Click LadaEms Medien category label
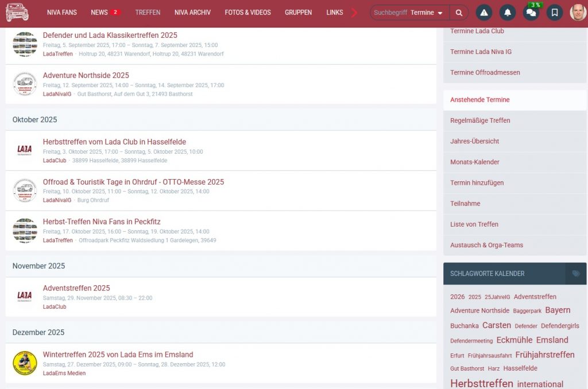This screenshot has height=389, width=588. point(64,374)
